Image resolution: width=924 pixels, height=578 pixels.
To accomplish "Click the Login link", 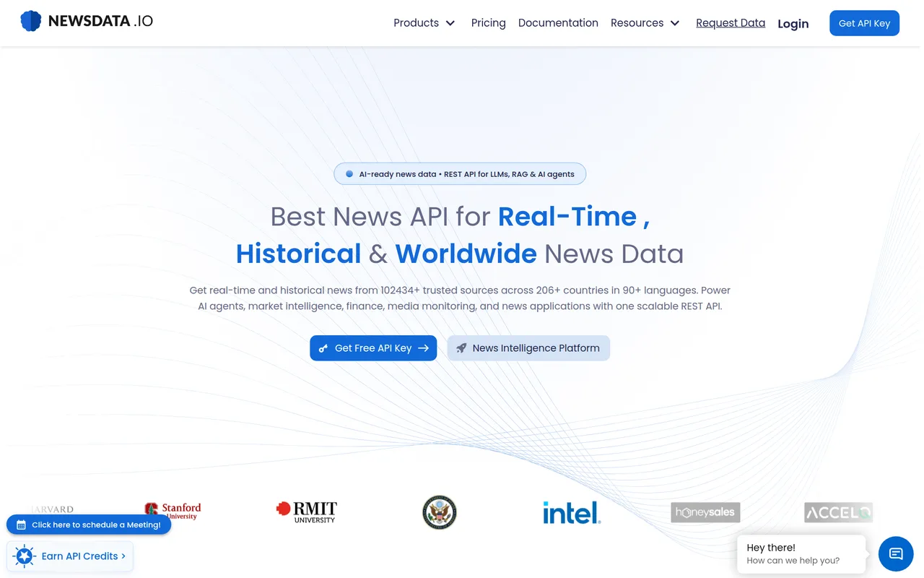I will 793,24.
